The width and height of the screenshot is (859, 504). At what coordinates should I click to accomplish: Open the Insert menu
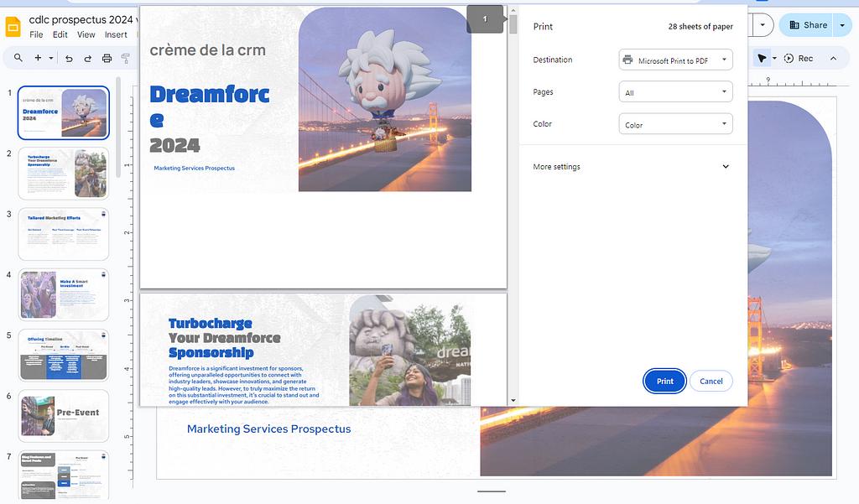[116, 34]
